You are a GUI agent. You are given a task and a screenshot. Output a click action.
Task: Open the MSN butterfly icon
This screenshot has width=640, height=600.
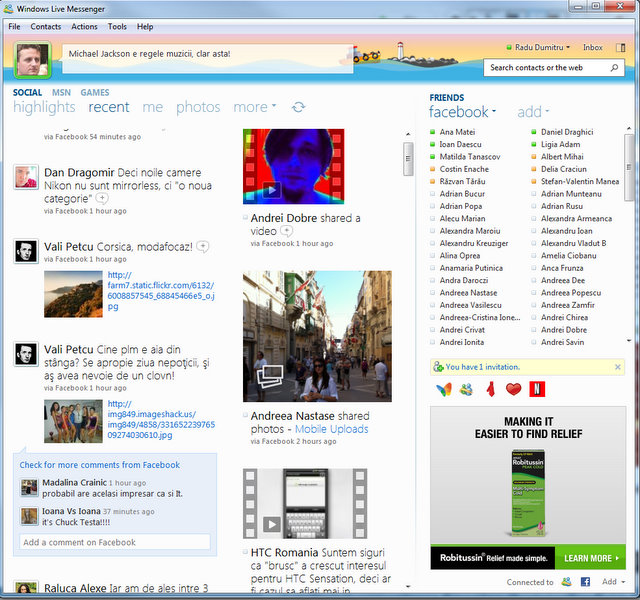[444, 389]
